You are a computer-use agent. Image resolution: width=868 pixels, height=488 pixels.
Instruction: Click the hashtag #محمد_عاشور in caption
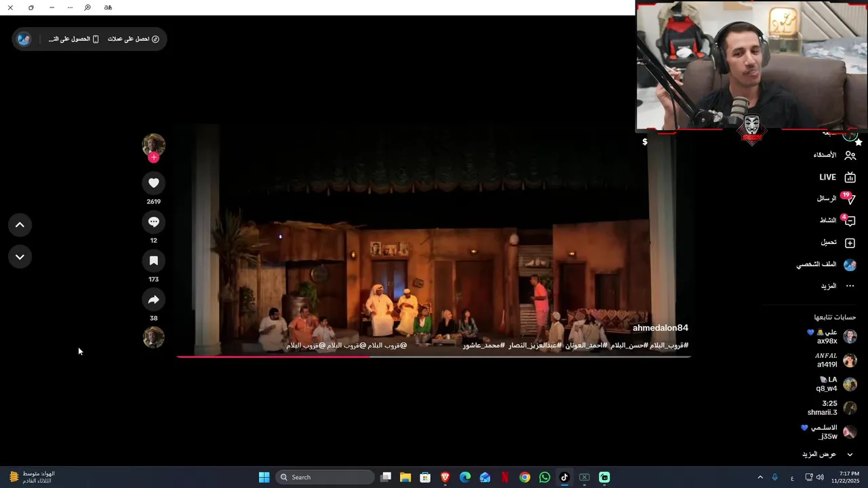(x=484, y=346)
